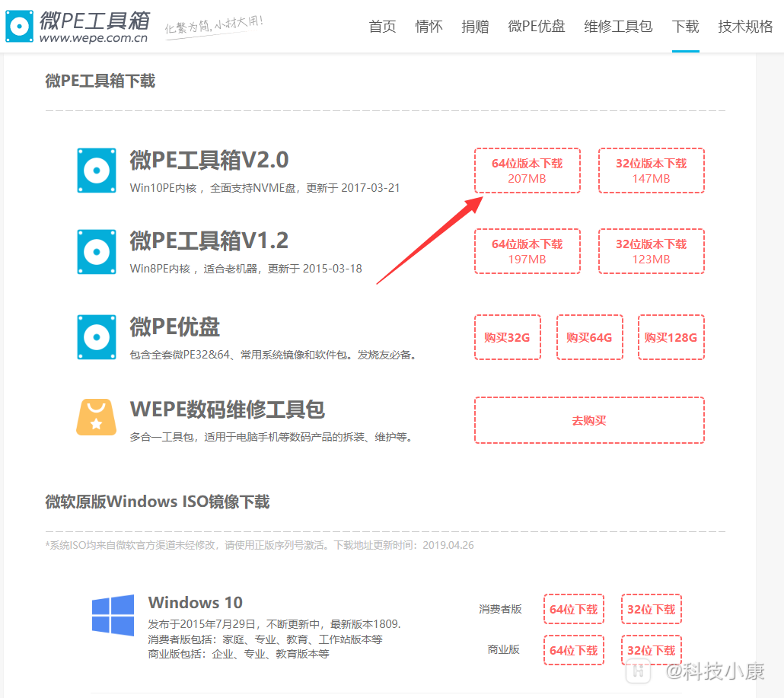Click the 微PE工具箱V1.2 title text

click(209, 241)
